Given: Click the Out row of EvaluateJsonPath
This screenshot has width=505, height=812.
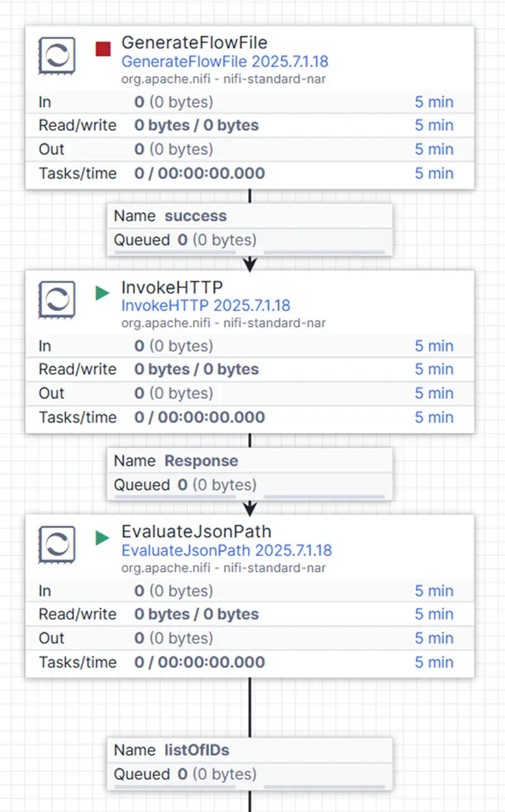Looking at the screenshot, I should pos(249,638).
